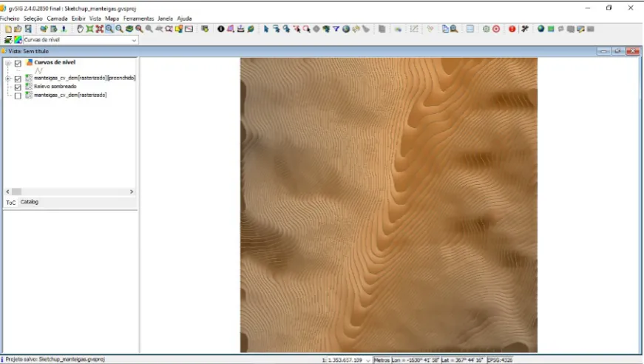644x364 pixels.
Task: Minimize the Vista: Sem título inner window
Action: coord(603,51)
